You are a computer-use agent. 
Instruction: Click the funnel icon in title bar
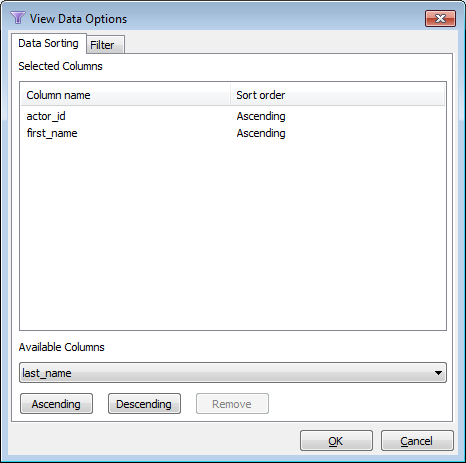point(17,18)
